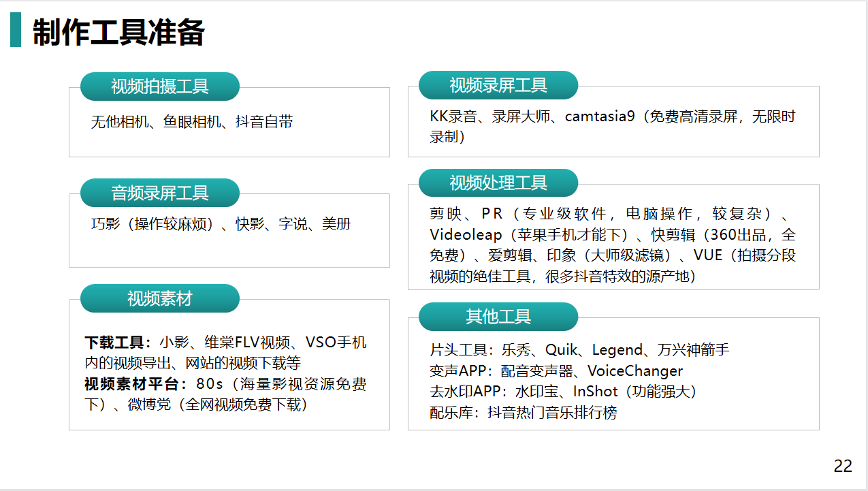Select the "视频素材" heading label
The height and width of the screenshot is (491, 868).
click(160, 298)
